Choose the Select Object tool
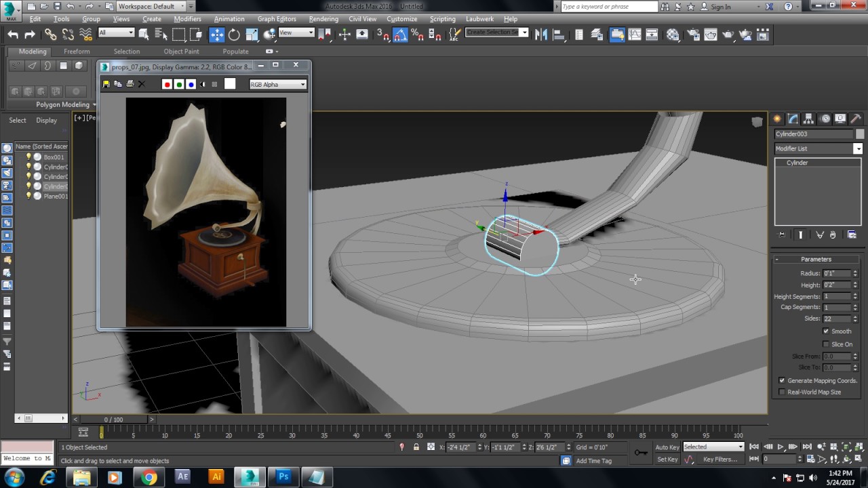868x488 pixels. pos(144,35)
